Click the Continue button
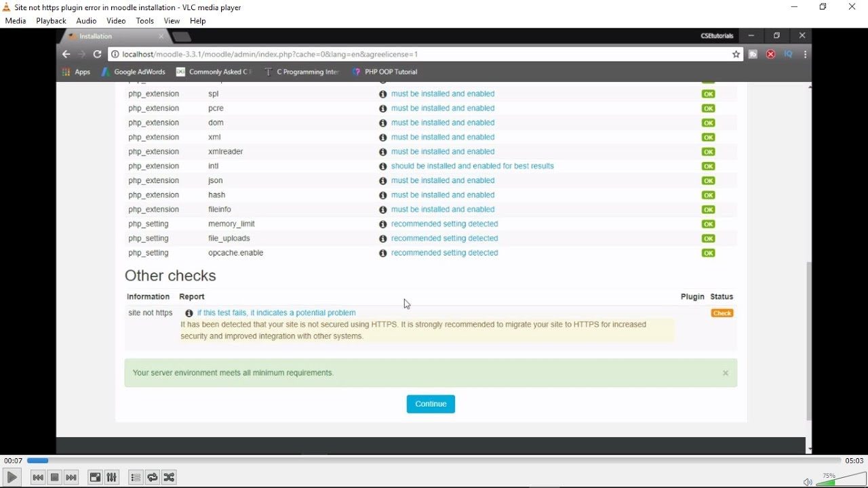868x488 pixels. click(431, 404)
